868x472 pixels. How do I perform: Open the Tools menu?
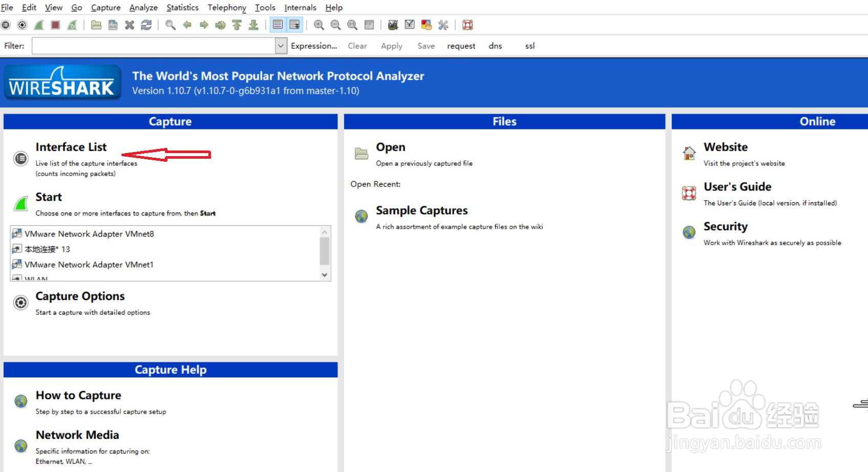click(x=265, y=7)
